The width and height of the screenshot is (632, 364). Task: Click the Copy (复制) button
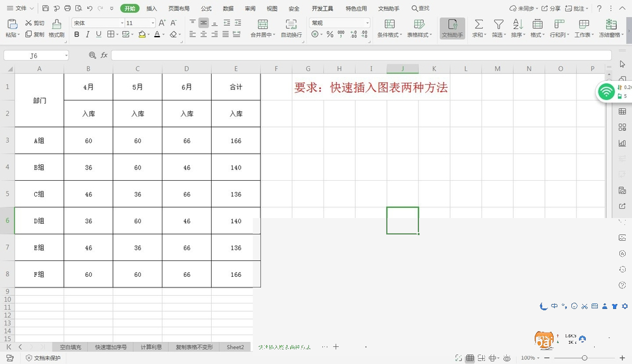[x=35, y=34]
